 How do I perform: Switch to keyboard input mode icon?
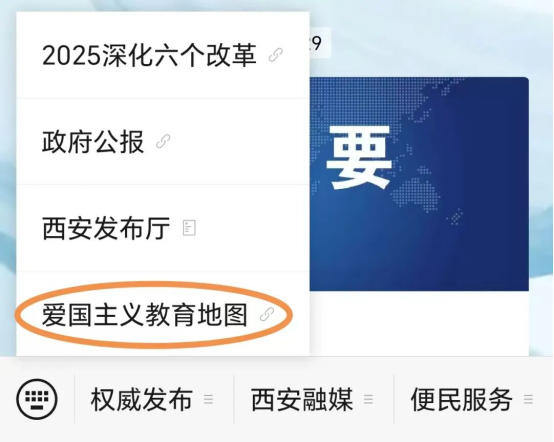[x=37, y=399]
